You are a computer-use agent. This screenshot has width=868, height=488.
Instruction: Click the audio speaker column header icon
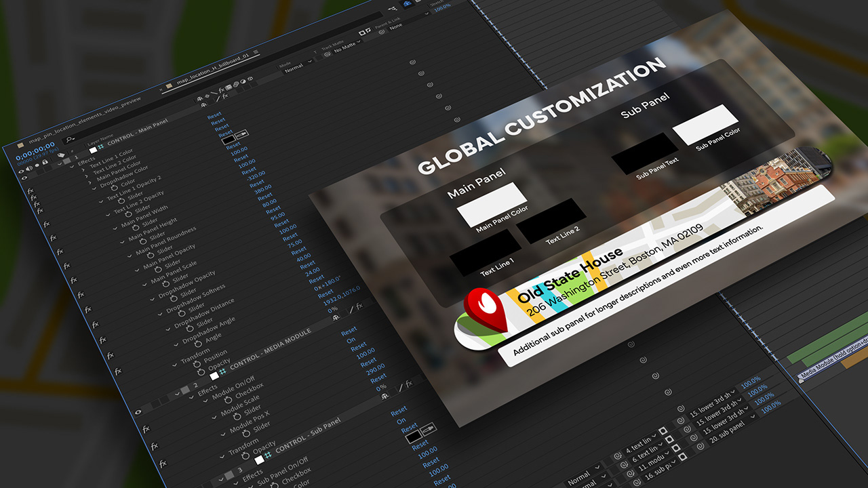coord(29,168)
